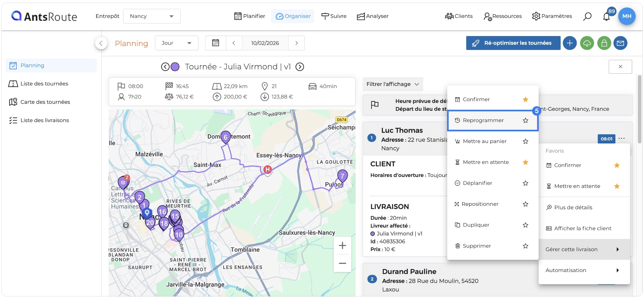Select Dupliquer from the context menu
Screen dimensions: 644x299
tap(476, 225)
